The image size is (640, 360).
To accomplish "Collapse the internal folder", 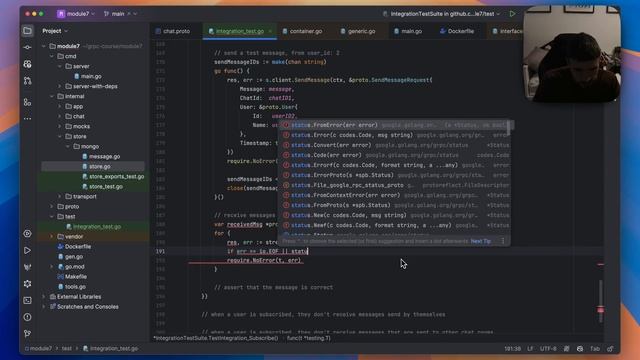I will 52,96.
